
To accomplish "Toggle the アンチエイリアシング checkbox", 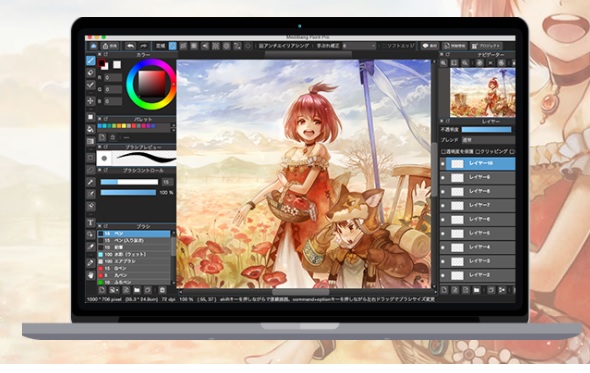I will [261, 46].
